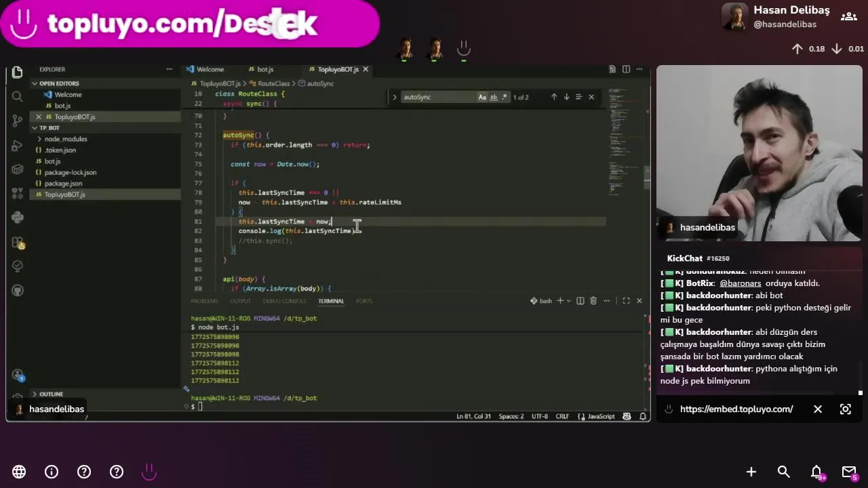
Task: Click the globe icon in bottom bar
Action: click(19, 472)
